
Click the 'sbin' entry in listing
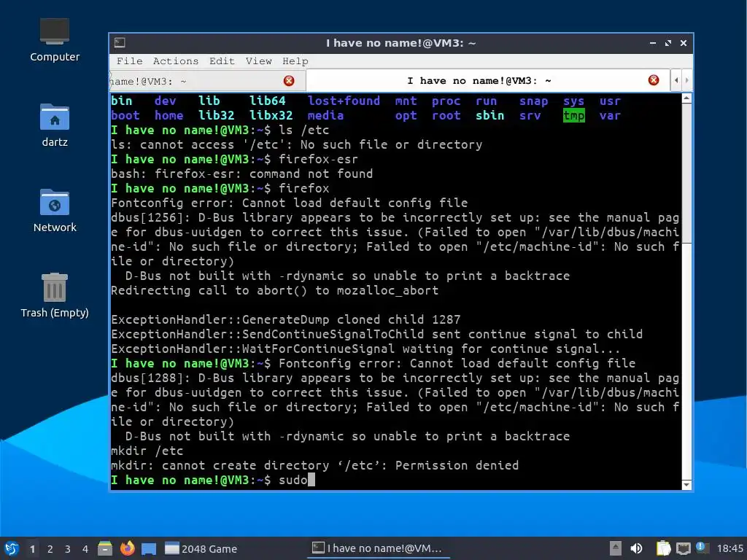(489, 115)
